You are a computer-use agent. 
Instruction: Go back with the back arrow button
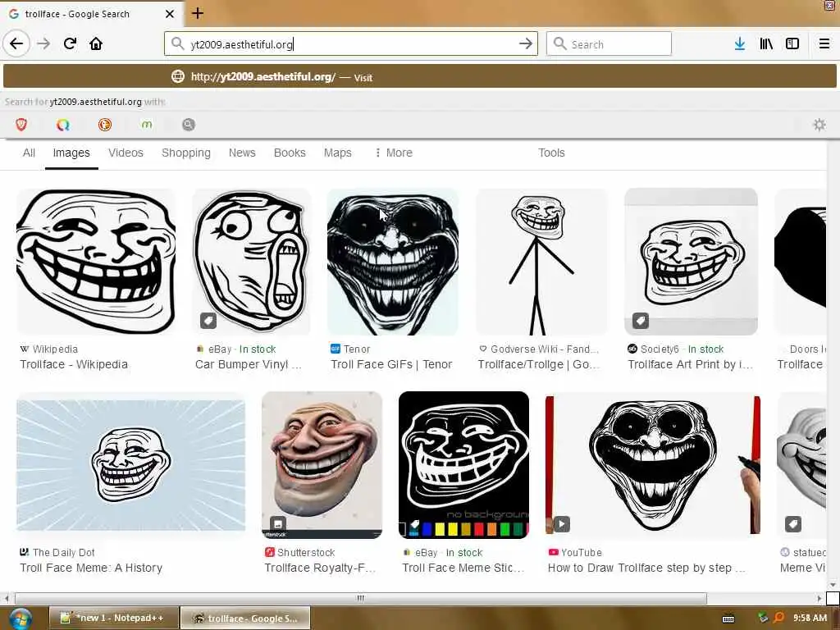click(16, 43)
